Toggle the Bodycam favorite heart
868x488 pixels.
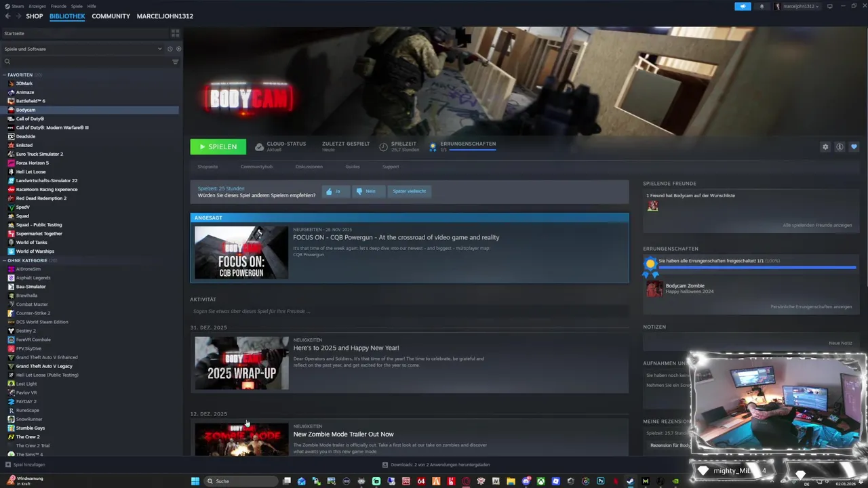click(854, 146)
